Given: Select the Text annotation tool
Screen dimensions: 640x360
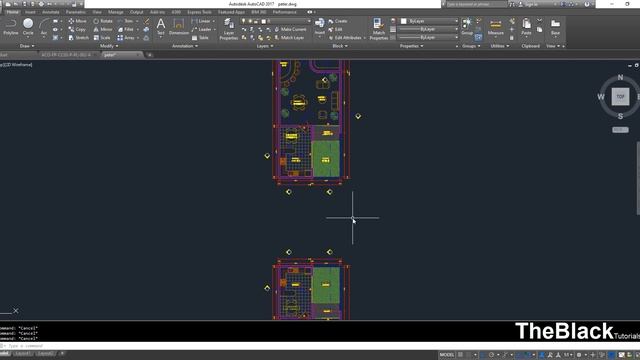Looking at the screenshot, I should (x=161, y=27).
